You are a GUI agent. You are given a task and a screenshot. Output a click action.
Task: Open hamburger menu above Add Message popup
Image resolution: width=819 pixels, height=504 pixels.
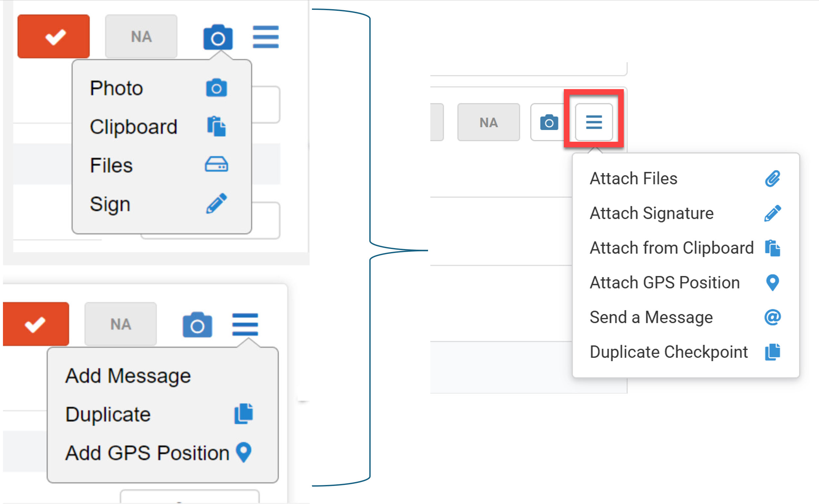click(245, 324)
